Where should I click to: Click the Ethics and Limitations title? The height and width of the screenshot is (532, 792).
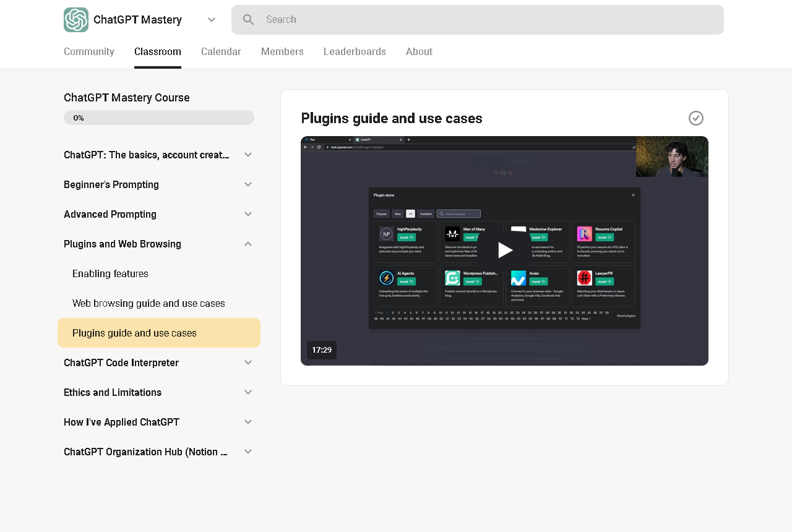(x=113, y=392)
